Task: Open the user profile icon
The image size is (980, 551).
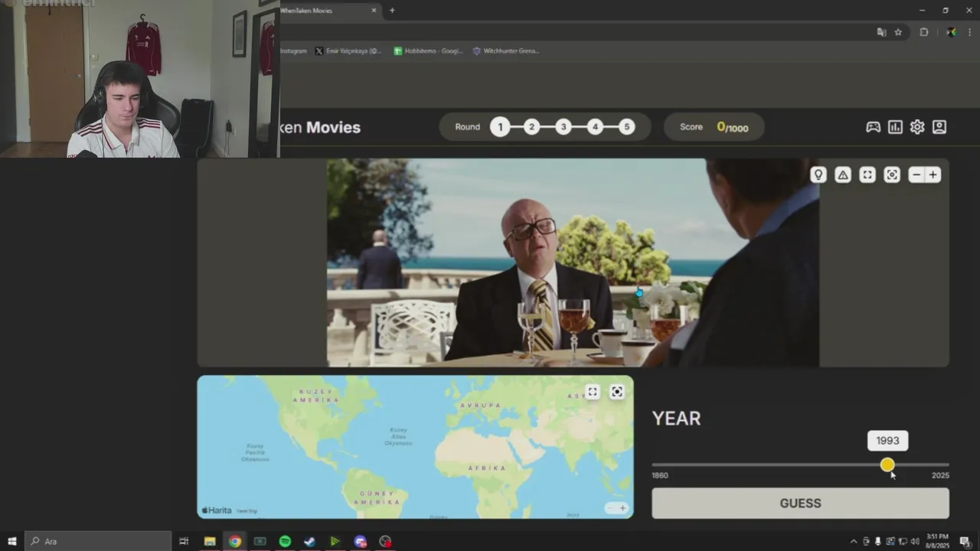Action: click(939, 127)
